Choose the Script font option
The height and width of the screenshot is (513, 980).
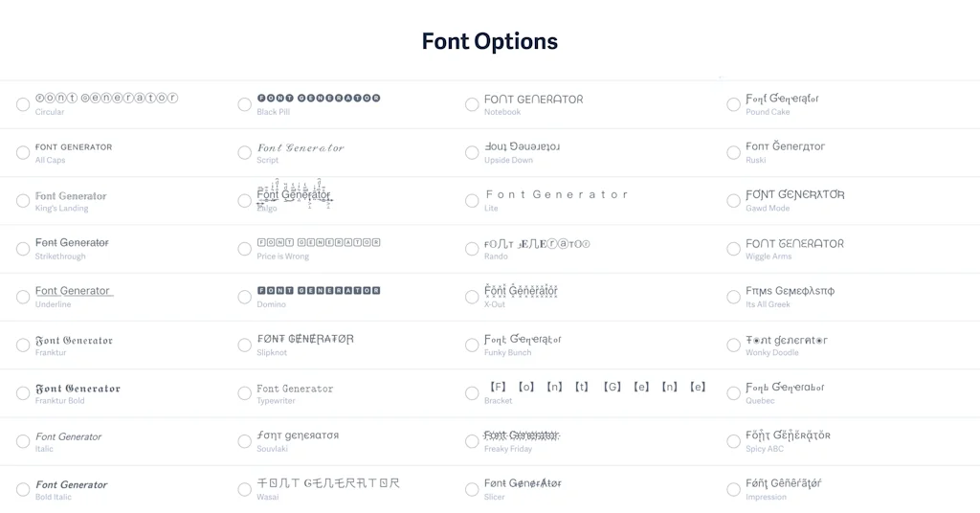tap(245, 153)
